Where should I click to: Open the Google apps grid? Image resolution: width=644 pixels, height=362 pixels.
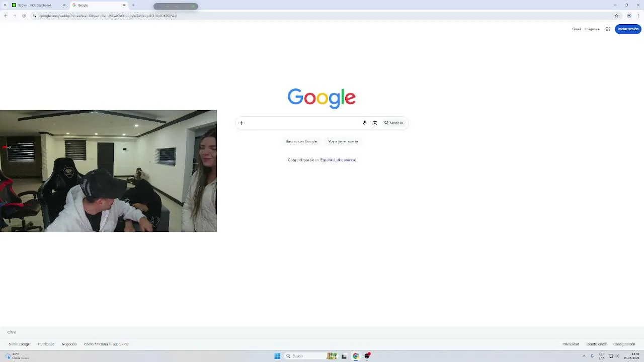pos(608,29)
